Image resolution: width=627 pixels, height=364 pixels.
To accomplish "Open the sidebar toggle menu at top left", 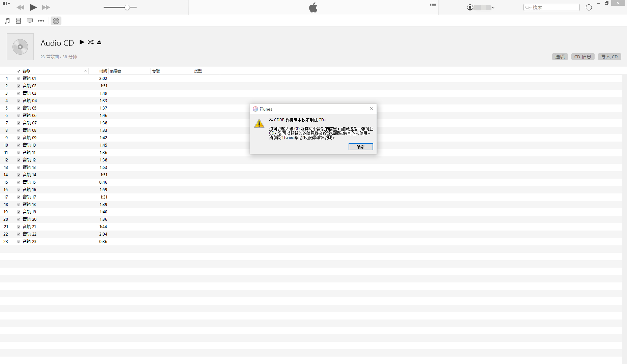I will pyautogui.click(x=6, y=3).
